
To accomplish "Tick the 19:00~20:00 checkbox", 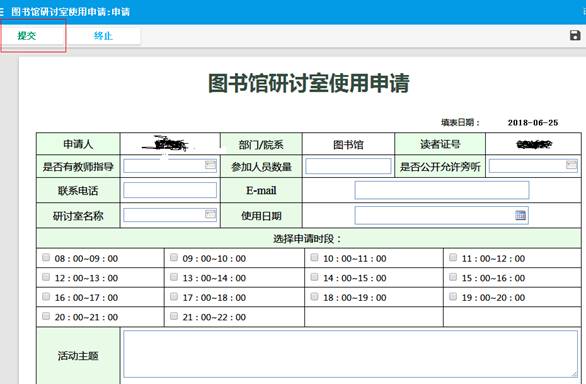I will click(453, 297).
